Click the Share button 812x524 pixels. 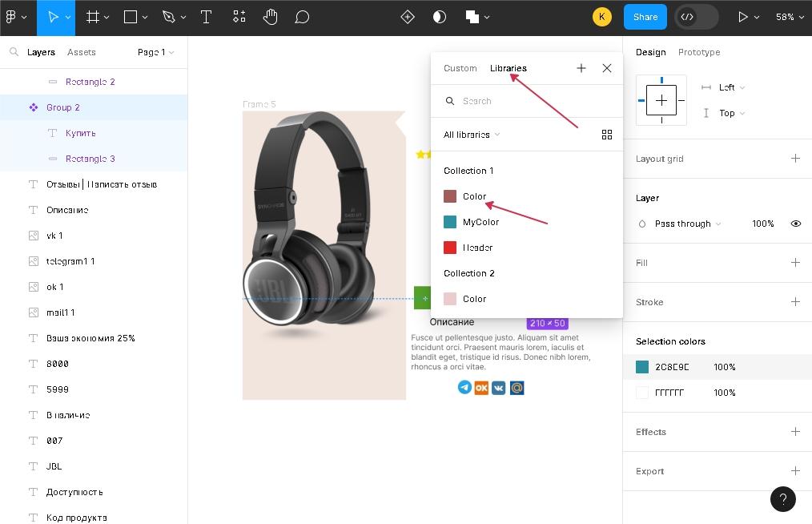click(645, 17)
